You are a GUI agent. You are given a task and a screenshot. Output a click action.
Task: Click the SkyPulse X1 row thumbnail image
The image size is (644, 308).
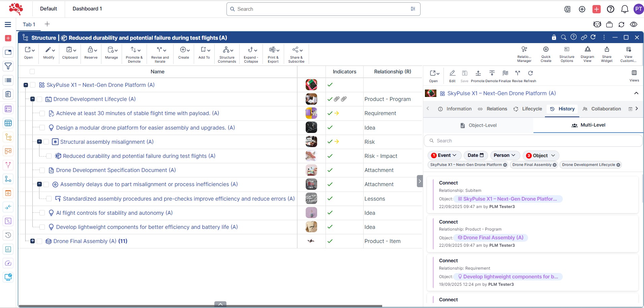point(311,85)
